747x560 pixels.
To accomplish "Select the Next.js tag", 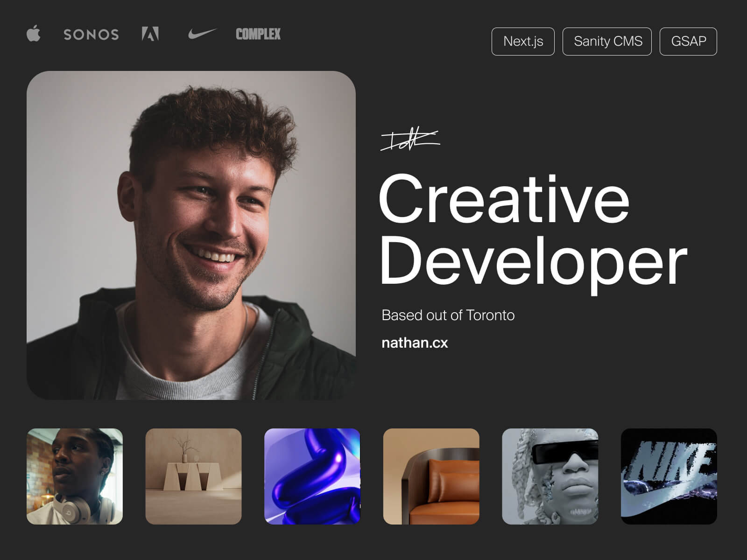I will [523, 42].
